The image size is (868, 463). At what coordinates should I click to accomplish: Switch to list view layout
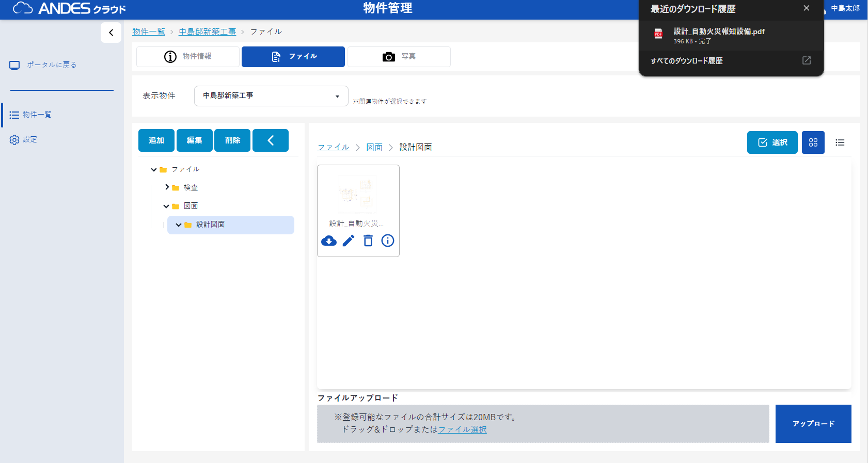click(840, 142)
